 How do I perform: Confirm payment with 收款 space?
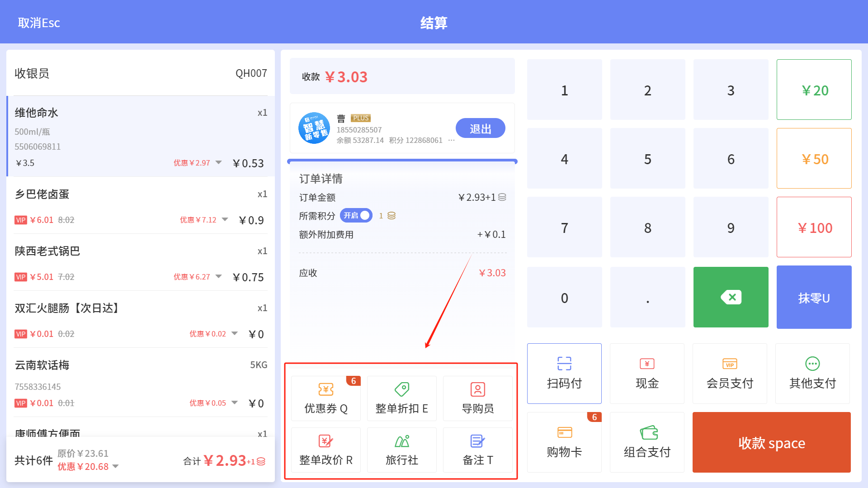pyautogui.click(x=771, y=442)
